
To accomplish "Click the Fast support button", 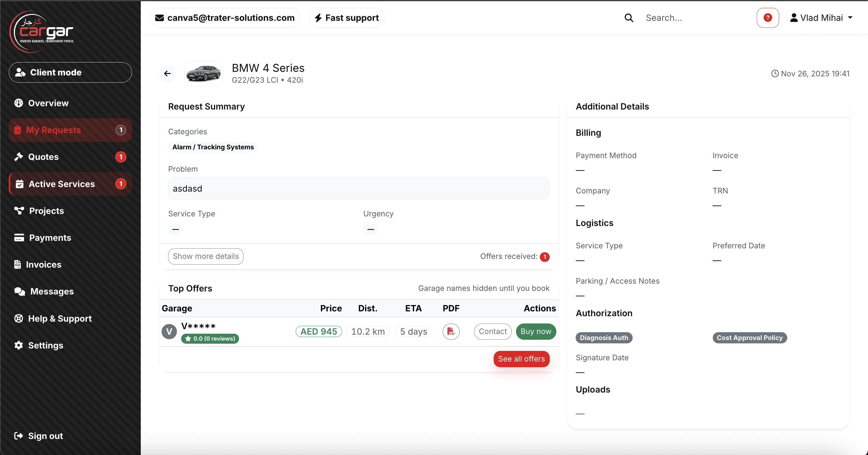I will [x=347, y=18].
